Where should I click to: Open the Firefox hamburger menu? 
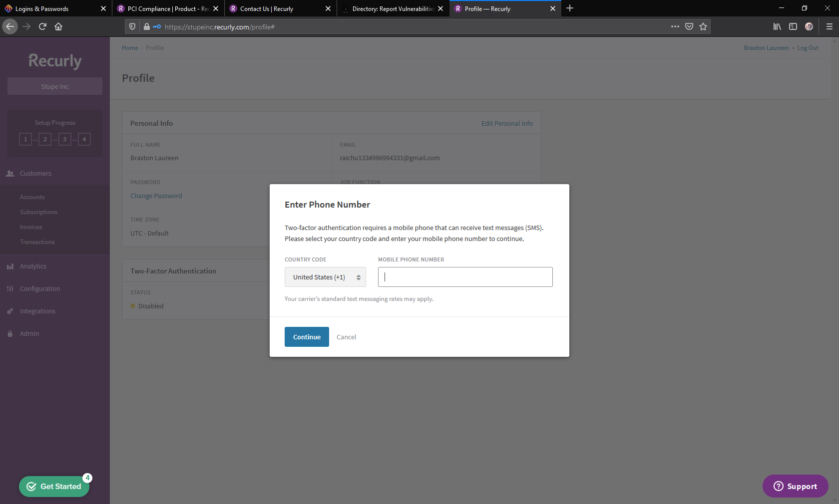829,26
